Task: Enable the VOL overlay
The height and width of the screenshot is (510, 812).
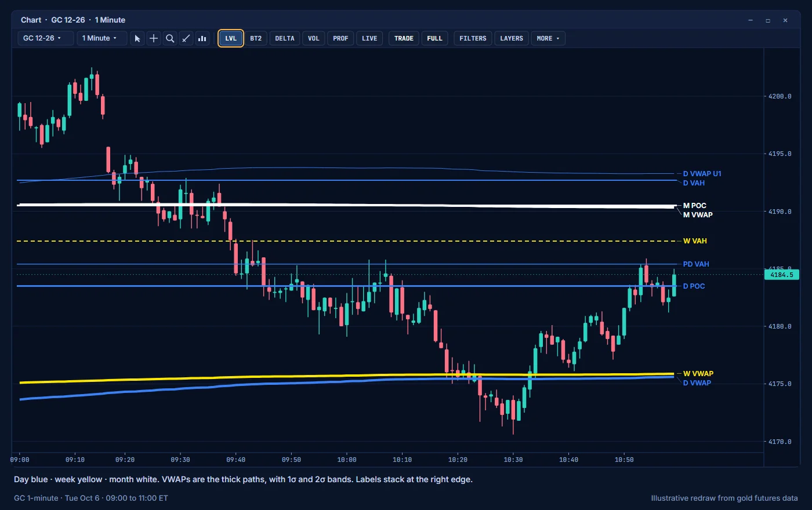Action: 314,38
